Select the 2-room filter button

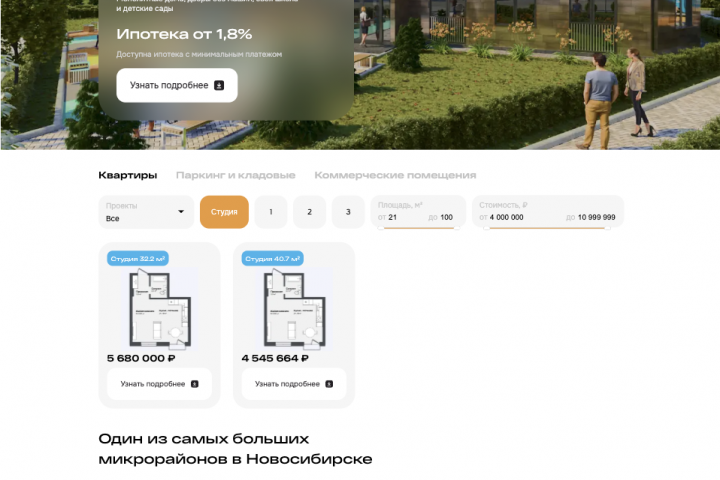[x=309, y=212]
